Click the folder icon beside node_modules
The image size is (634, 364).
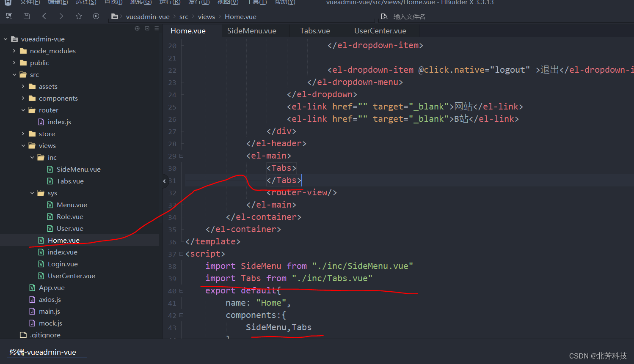click(x=23, y=51)
